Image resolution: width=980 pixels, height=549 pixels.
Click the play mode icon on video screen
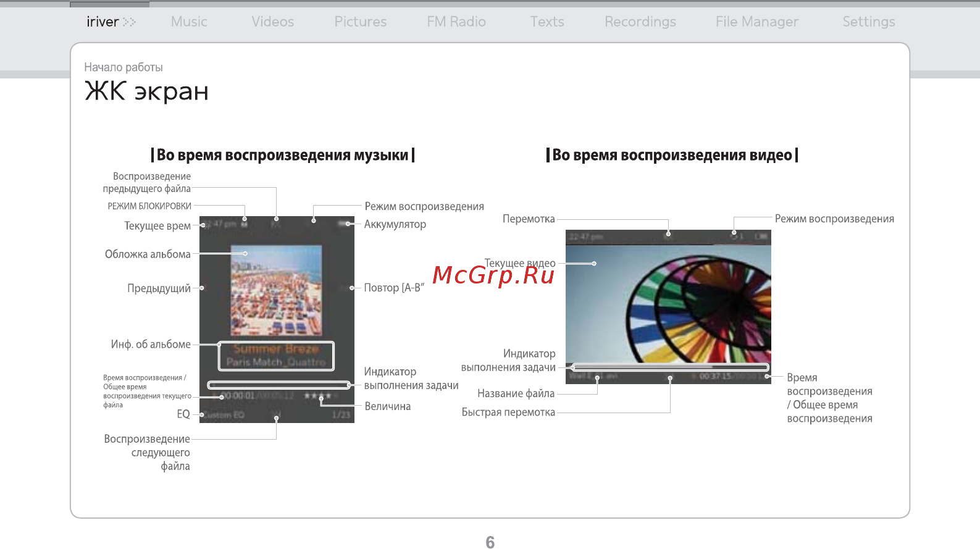click(x=736, y=236)
